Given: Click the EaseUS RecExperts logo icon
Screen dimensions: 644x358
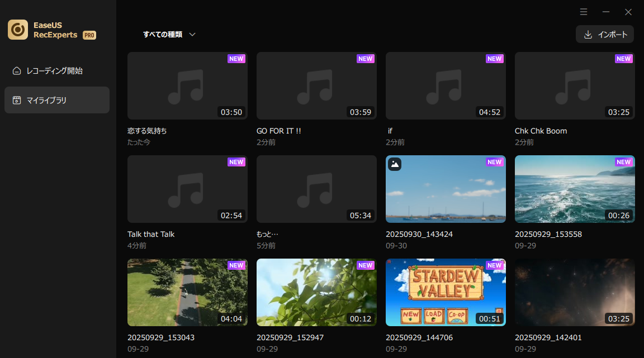Looking at the screenshot, I should click(x=18, y=30).
